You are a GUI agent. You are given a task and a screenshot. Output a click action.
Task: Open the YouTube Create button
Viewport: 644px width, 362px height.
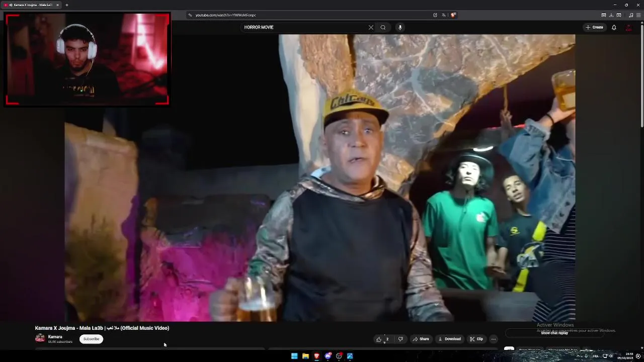tap(594, 27)
